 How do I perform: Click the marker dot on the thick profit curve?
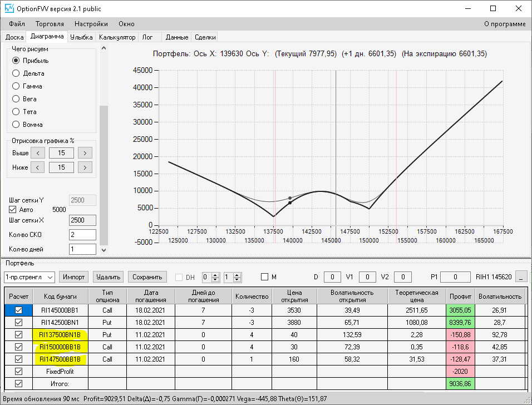pyautogui.click(x=290, y=203)
